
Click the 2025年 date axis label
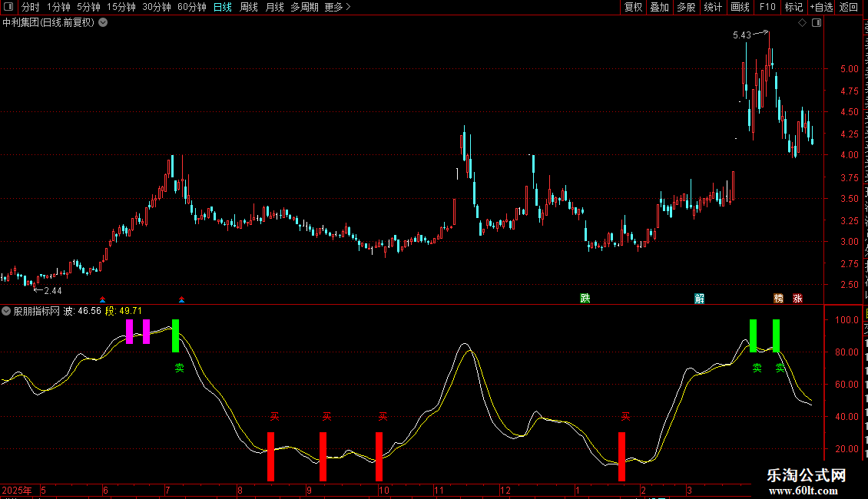tap(17, 490)
